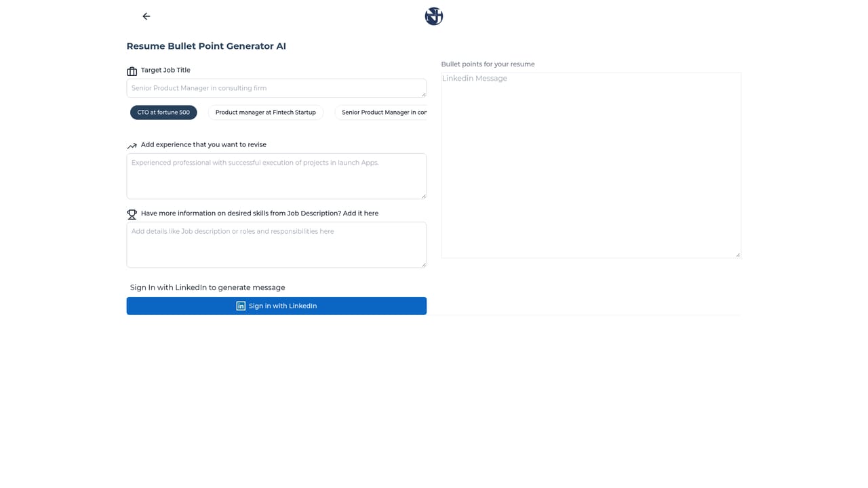Click the Have more information on desired skills label
Viewport: 868px width, 488px height.
coord(260,213)
